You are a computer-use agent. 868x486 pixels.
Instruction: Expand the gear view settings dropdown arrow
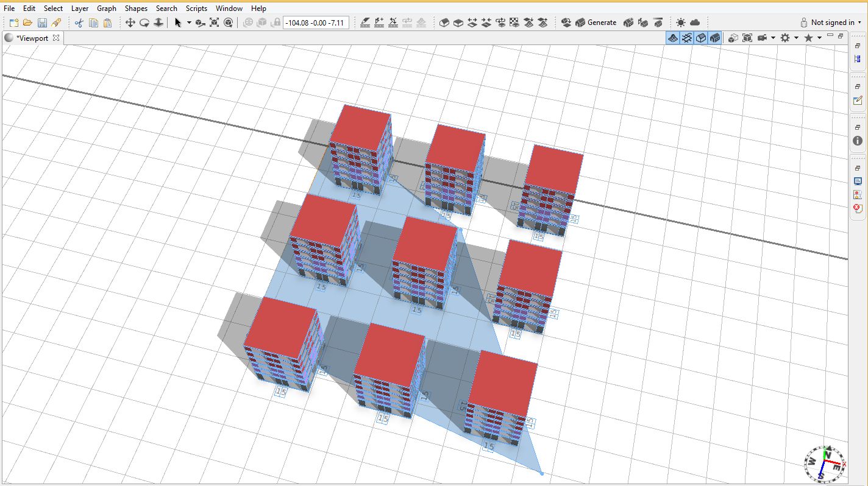(x=796, y=38)
